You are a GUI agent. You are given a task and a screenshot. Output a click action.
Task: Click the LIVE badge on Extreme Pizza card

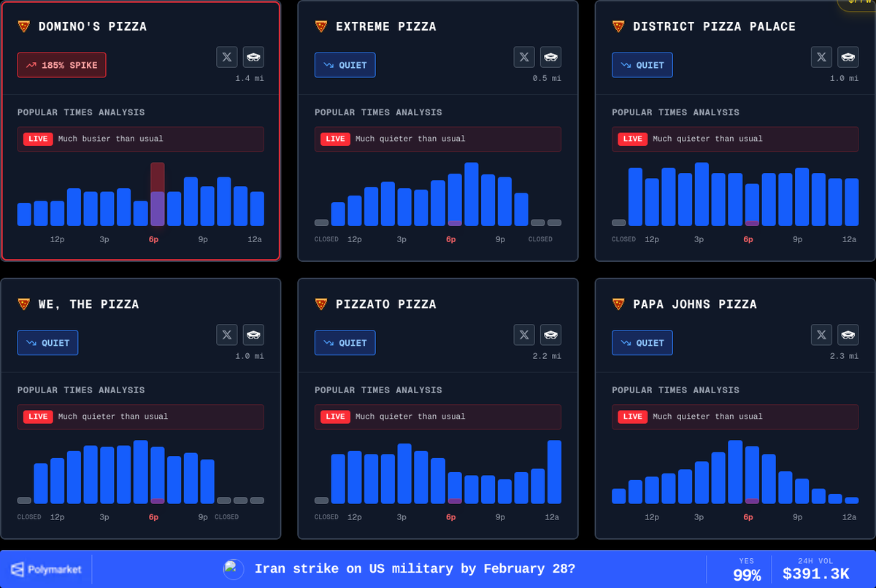click(335, 139)
